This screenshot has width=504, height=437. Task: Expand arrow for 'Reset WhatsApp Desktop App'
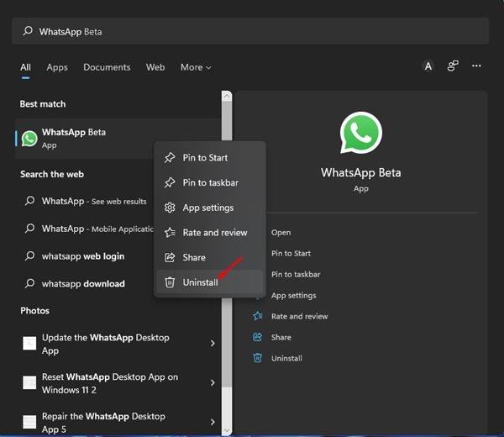[x=213, y=382]
